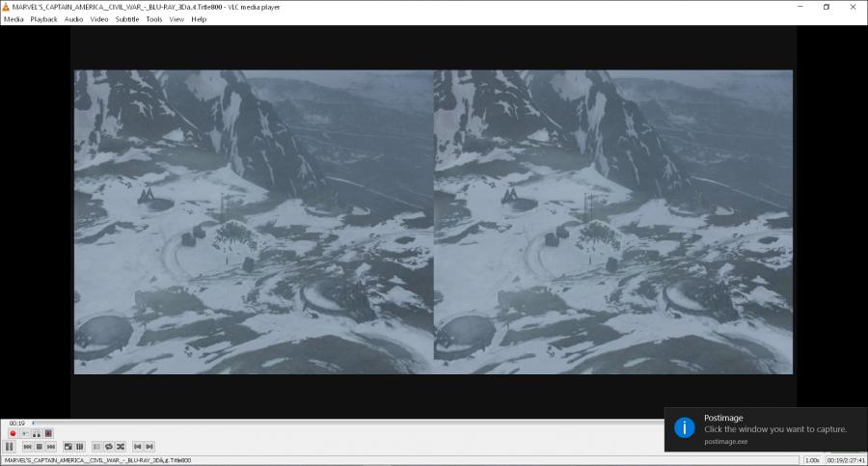Click the 00:19/2:27:41 time in the status bar

(846, 460)
